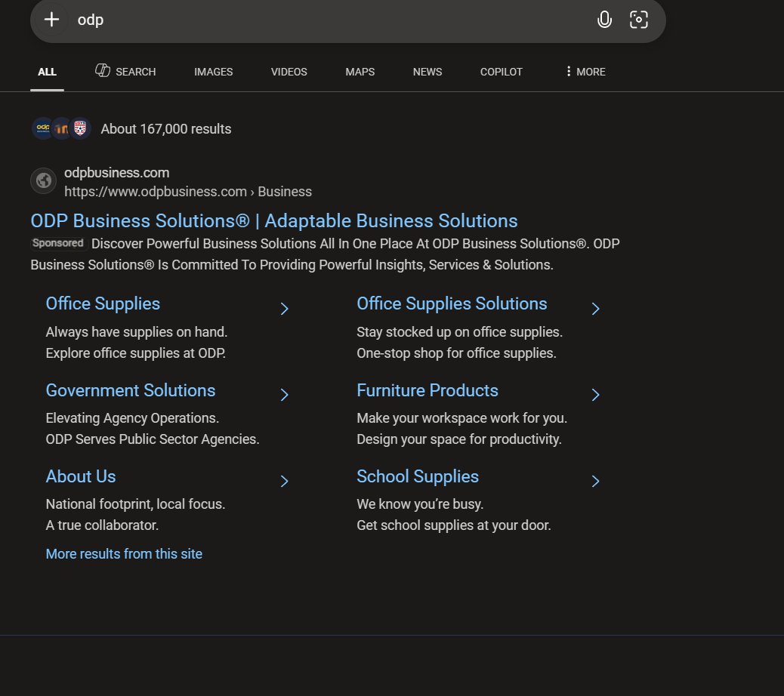Click the ODP logo source icon
The width and height of the screenshot is (784, 696).
tap(43, 128)
